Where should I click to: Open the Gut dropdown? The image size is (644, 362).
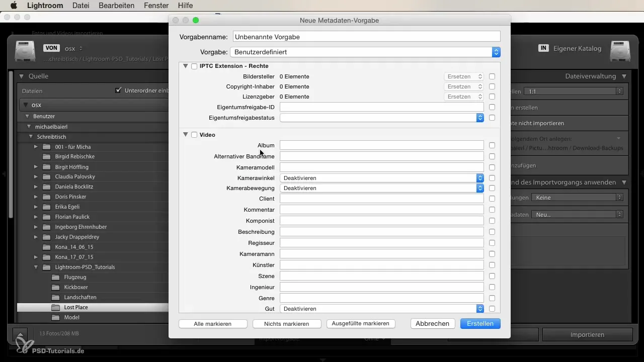(x=382, y=309)
